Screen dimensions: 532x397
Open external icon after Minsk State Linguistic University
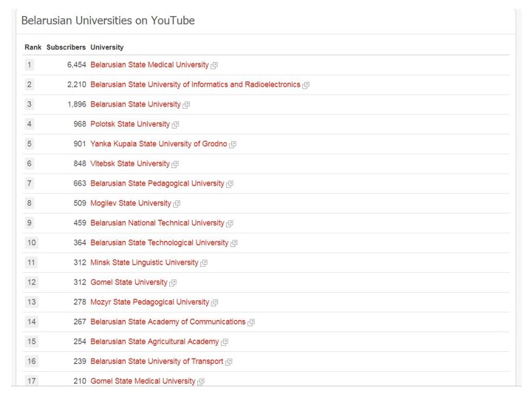pos(204,263)
